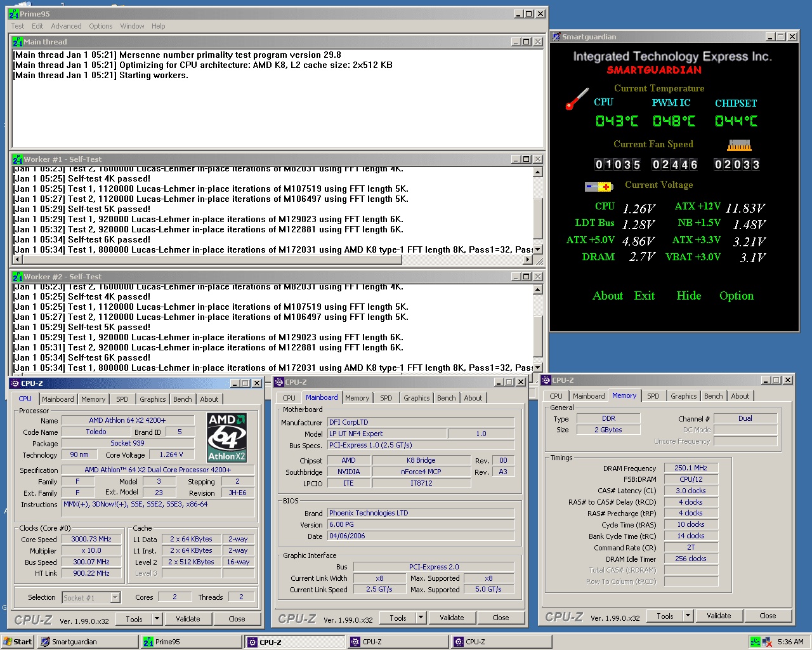Click About link in Smartguardian
This screenshot has height=650, width=812.
pyautogui.click(x=608, y=296)
